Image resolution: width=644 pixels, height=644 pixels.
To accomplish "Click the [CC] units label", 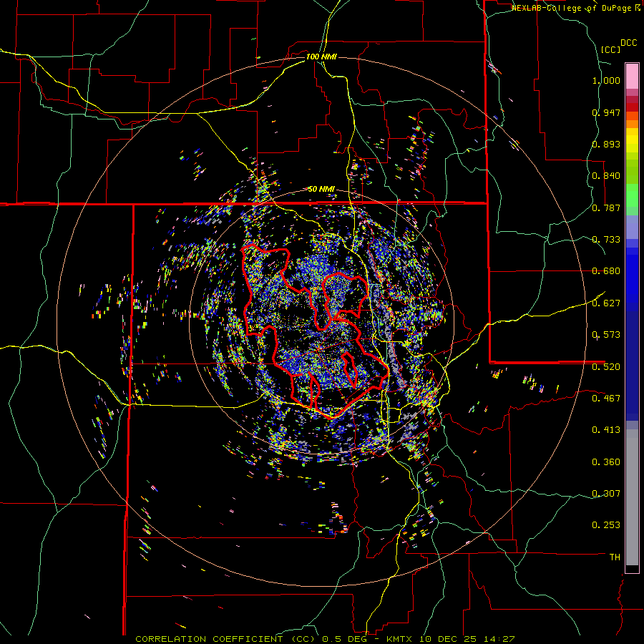I will 610,49.
